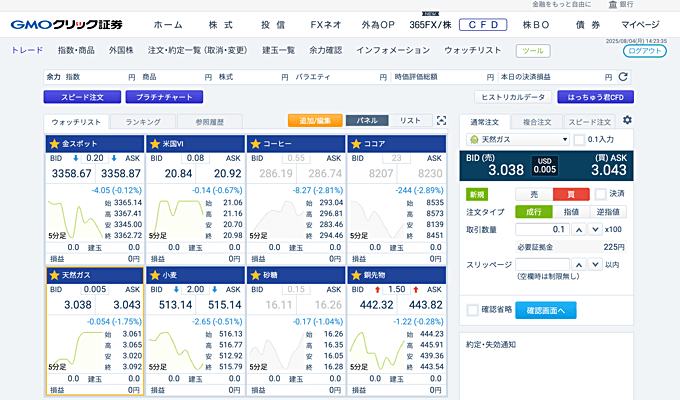This screenshot has height=400, width=680.
Task: Open order settings gear icon
Action: (627, 121)
